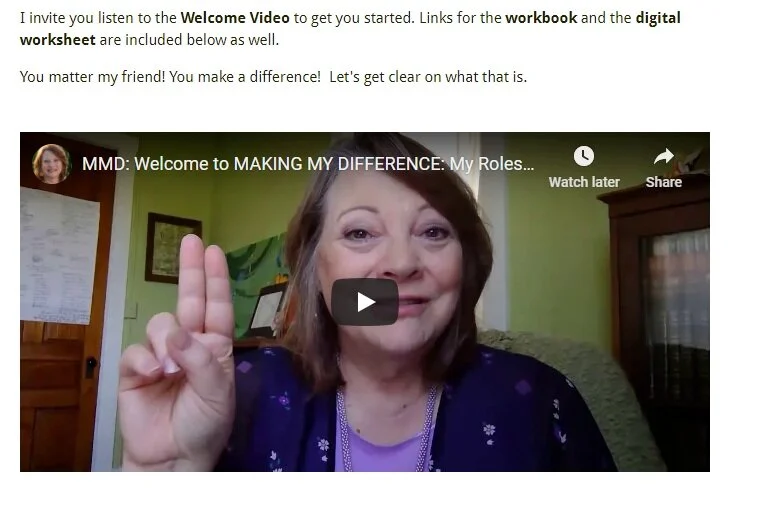Play the embedded YouTube welcome video

[x=364, y=301]
